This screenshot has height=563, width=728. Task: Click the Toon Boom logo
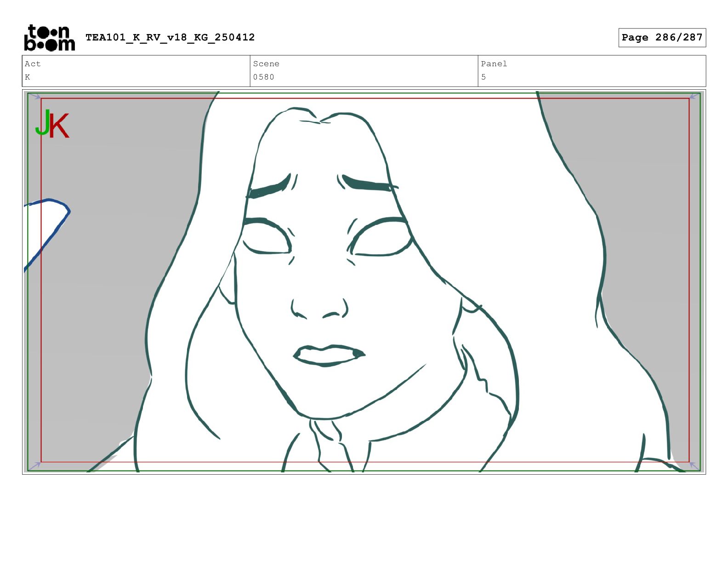pyautogui.click(x=49, y=38)
